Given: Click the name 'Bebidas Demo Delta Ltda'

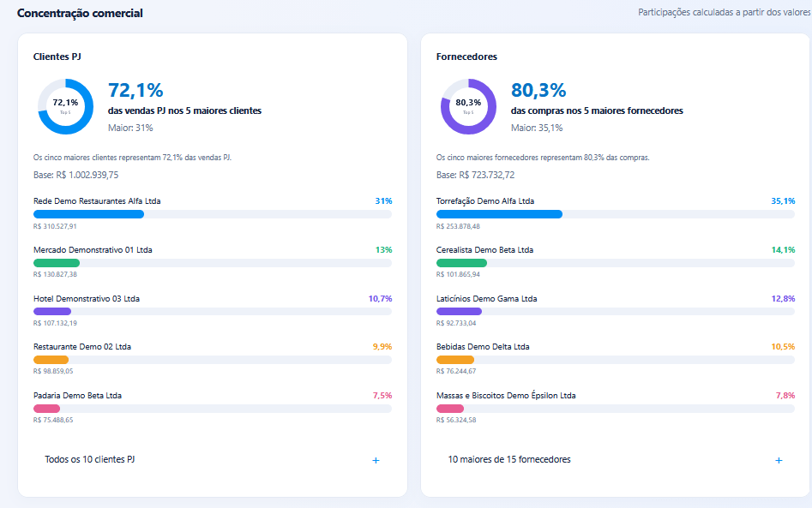Looking at the screenshot, I should [x=483, y=347].
